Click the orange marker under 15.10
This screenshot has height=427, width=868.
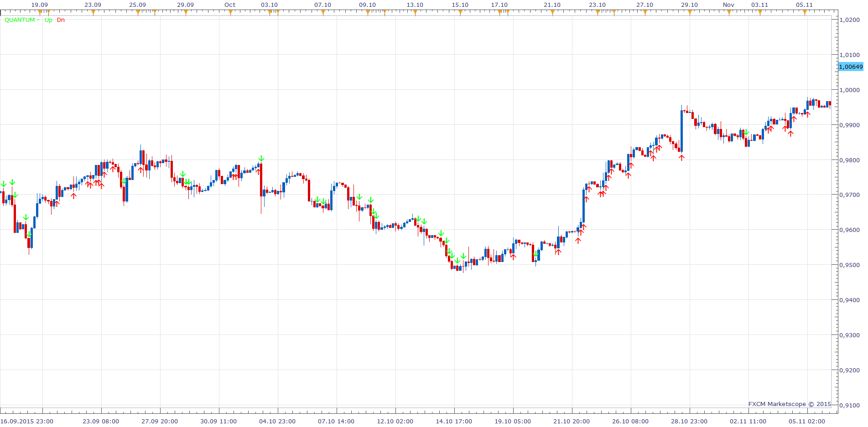pos(460,12)
